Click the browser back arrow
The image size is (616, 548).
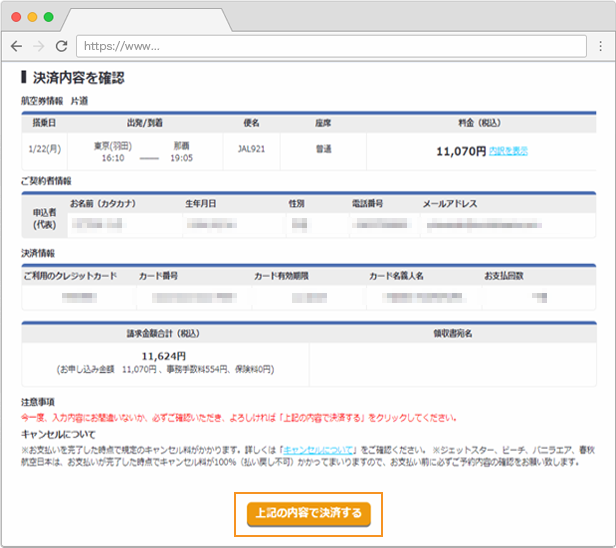pos(16,46)
